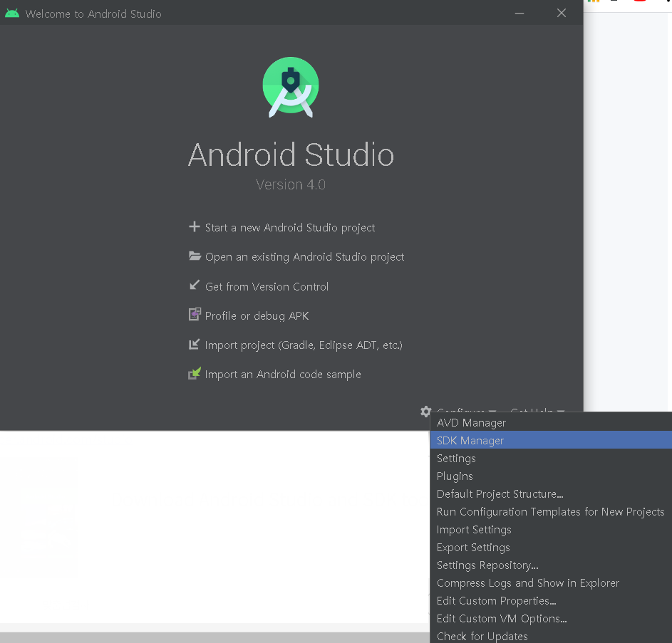Start a new Android Studio project
Screen dimensions: 672x643
coord(290,227)
